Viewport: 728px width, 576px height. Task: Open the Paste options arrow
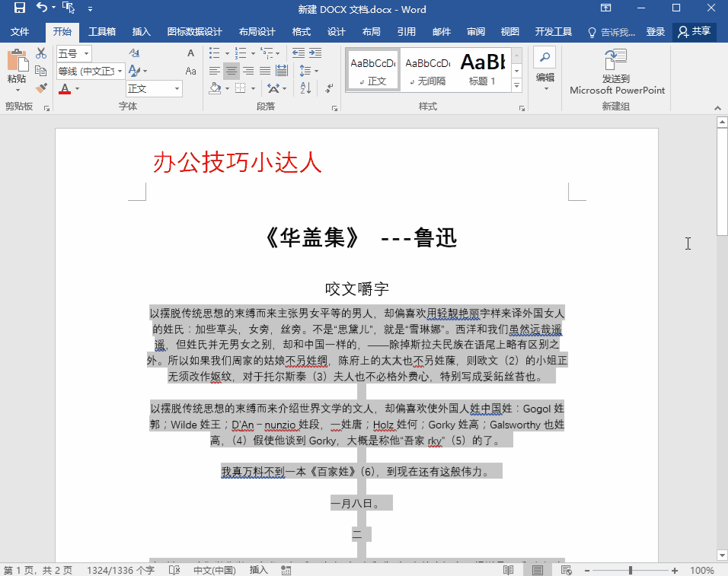[x=18, y=90]
